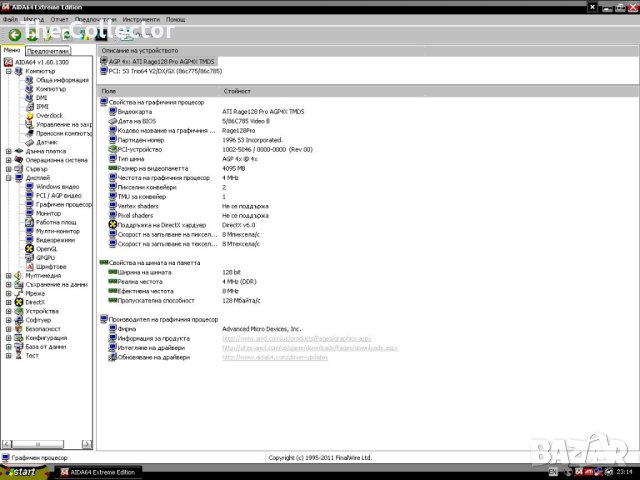Image resolution: width=640 pixels, height=480 pixels.
Task: Open the Инструменти menu
Action: coord(141,19)
